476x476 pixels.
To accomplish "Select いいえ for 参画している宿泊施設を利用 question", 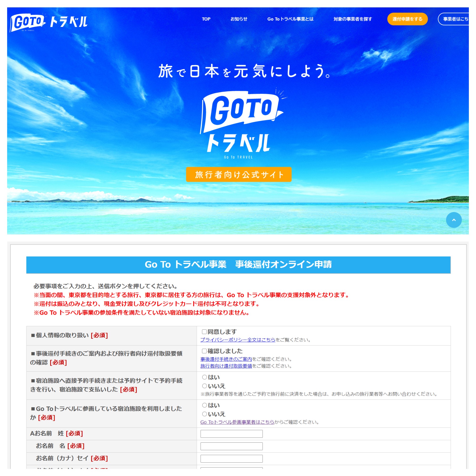I will [x=204, y=414].
